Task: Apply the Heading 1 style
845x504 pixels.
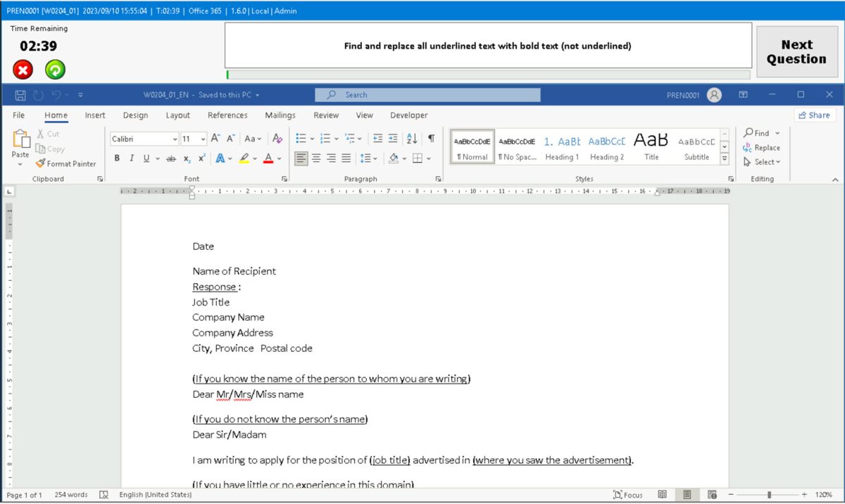Action: coord(562,147)
